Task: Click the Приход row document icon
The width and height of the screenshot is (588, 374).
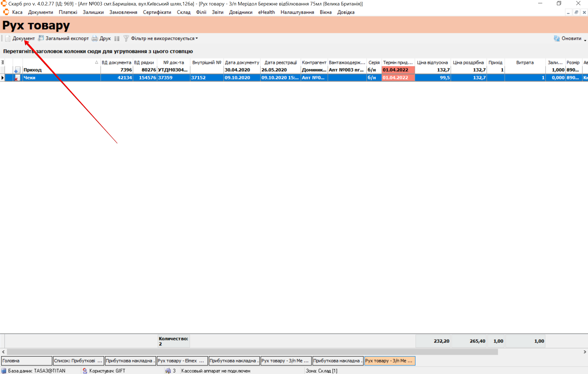Action: click(17, 70)
